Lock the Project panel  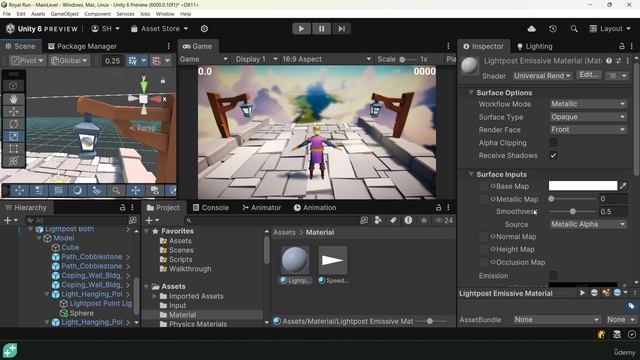[438, 207]
